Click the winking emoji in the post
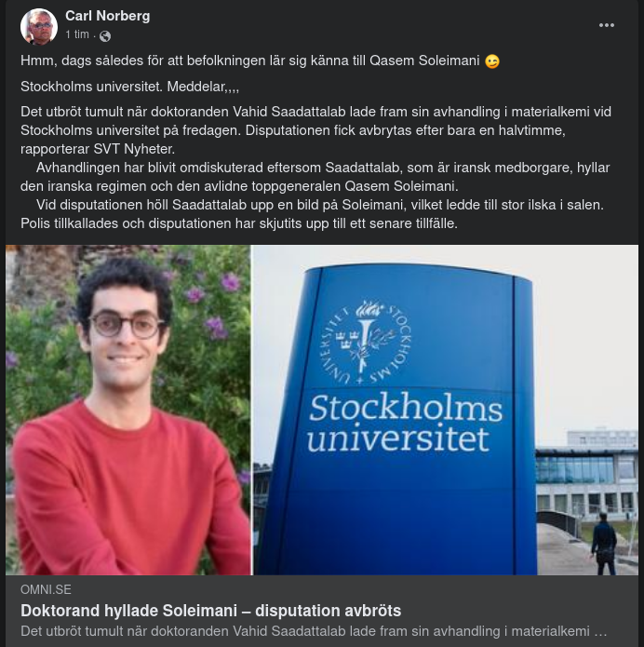The height and width of the screenshot is (647, 644). coord(492,61)
